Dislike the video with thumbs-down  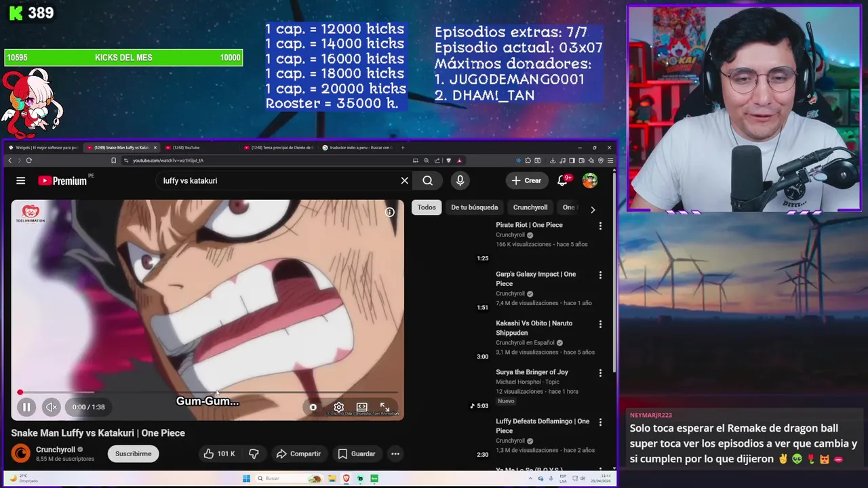coord(254,453)
